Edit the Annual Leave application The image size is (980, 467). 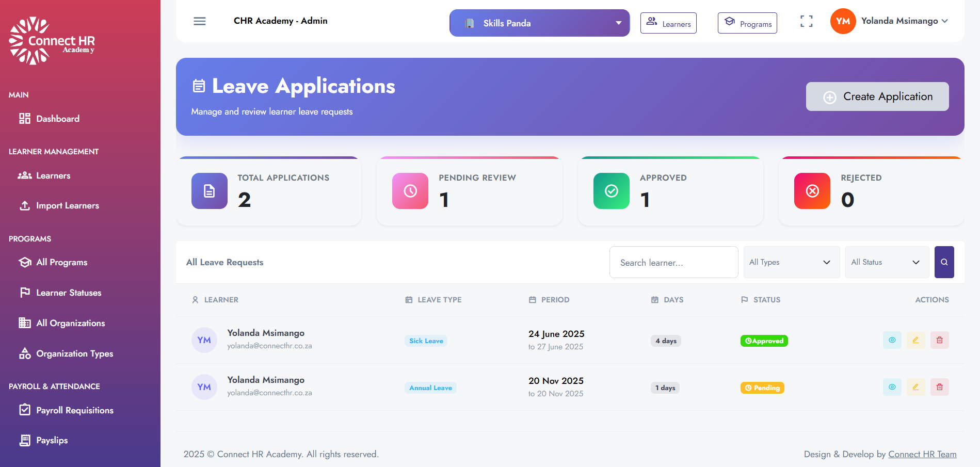point(915,387)
